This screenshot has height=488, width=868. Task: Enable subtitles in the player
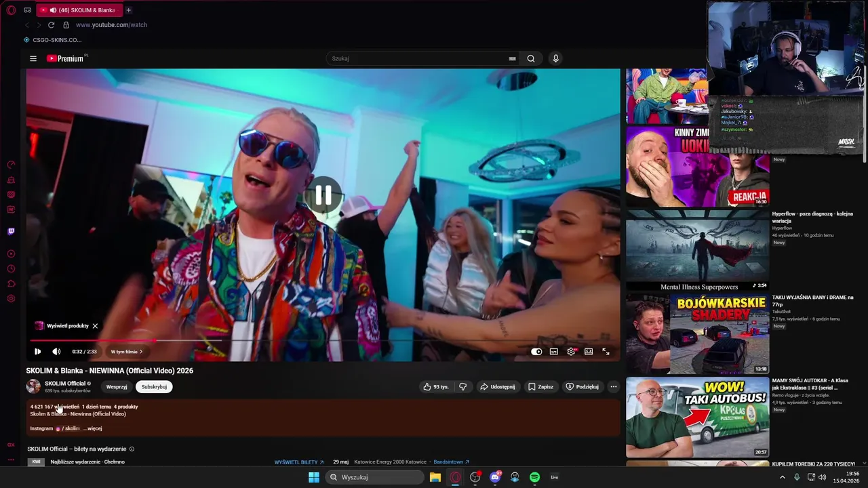(554, 352)
